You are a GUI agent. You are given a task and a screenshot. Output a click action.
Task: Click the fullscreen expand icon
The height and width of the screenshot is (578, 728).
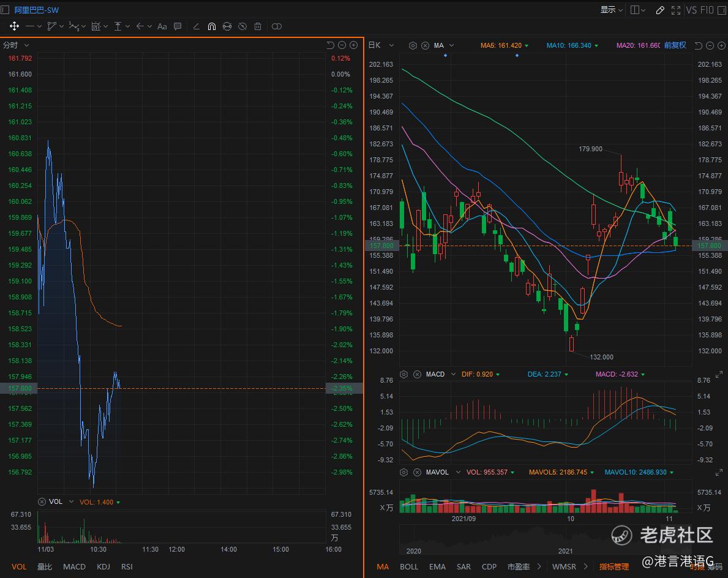(676, 10)
